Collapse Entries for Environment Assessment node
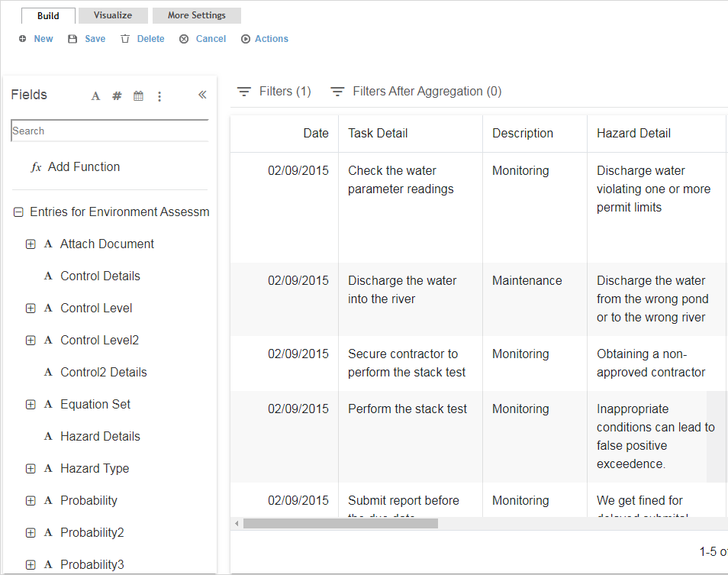This screenshot has height=575, width=728. (x=18, y=212)
